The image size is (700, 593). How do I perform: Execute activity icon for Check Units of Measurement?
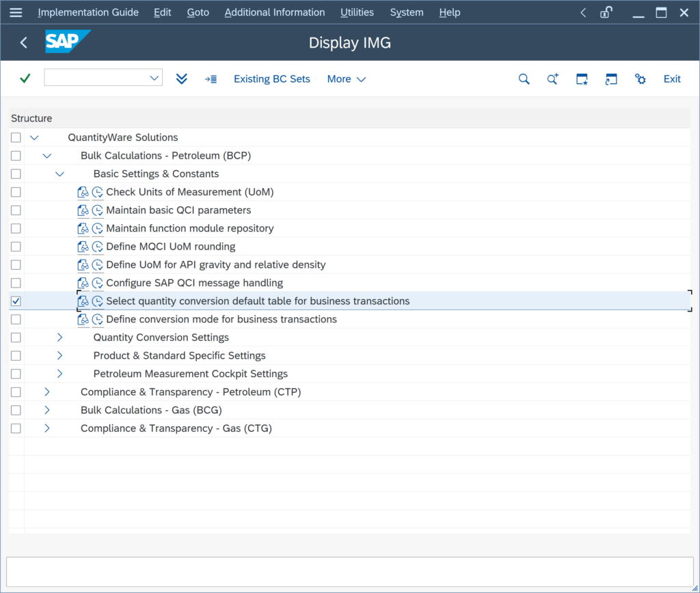[x=97, y=192]
